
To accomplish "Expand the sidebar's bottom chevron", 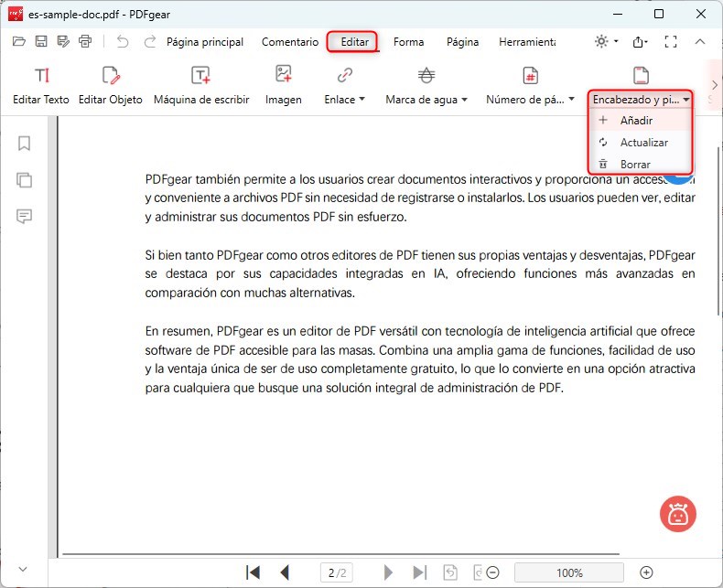I will 23,569.
